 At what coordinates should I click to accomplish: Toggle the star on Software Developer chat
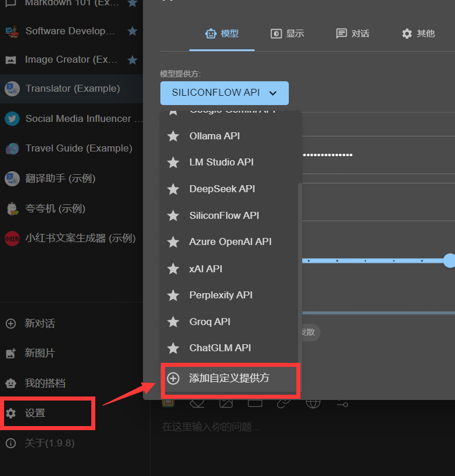[132, 31]
